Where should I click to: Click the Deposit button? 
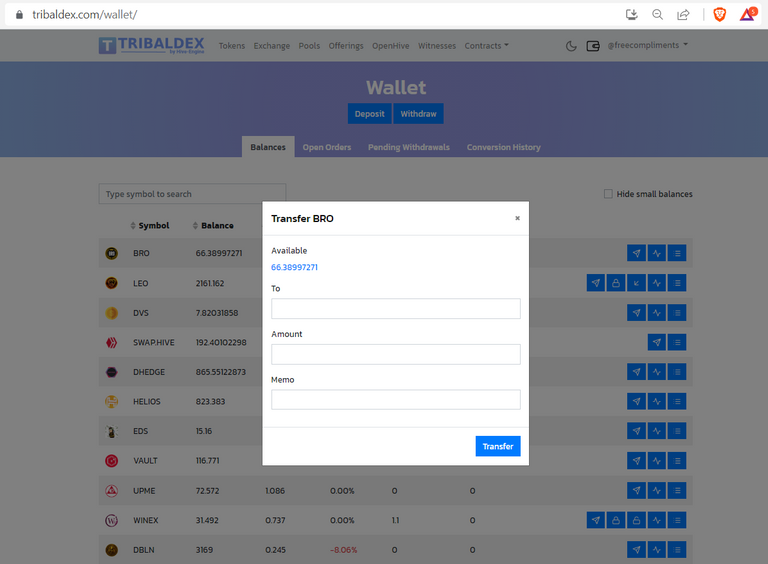click(369, 114)
